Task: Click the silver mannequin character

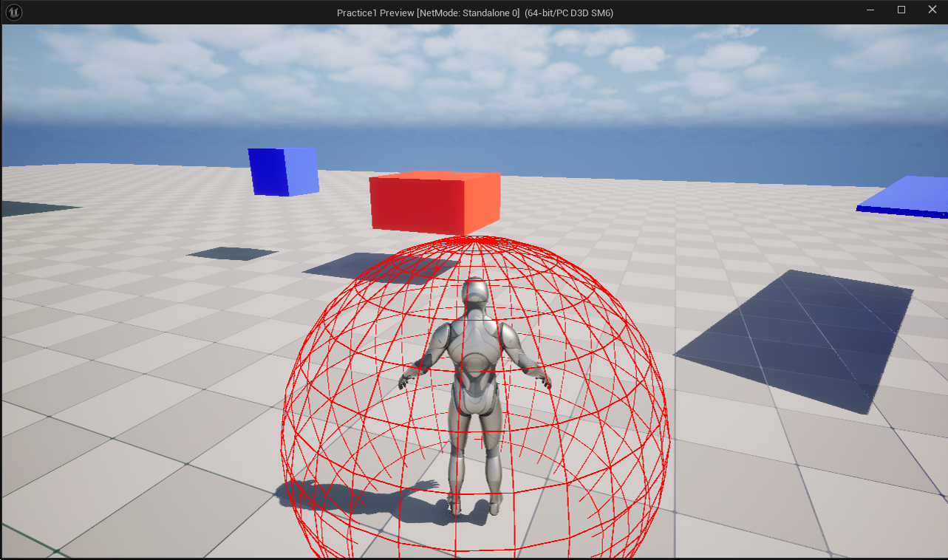Action: coord(474,396)
